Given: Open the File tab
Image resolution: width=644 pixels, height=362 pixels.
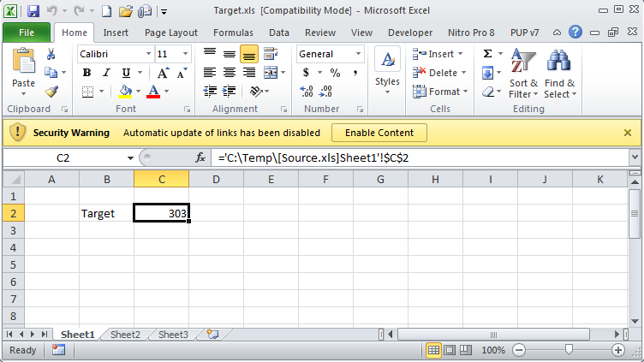Looking at the screenshot, I should point(27,33).
